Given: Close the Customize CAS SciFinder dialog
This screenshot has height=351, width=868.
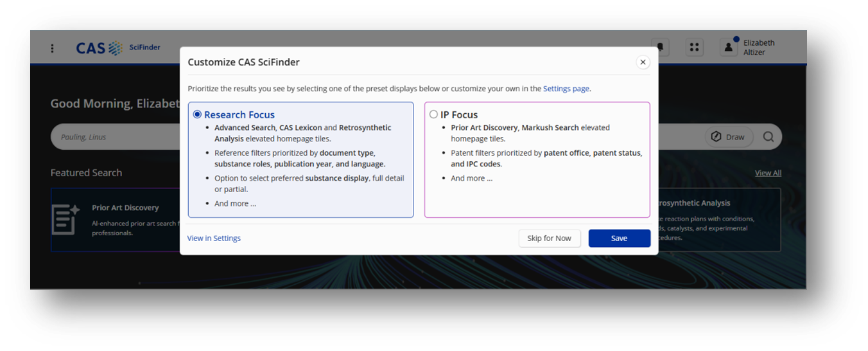Looking at the screenshot, I should (643, 62).
